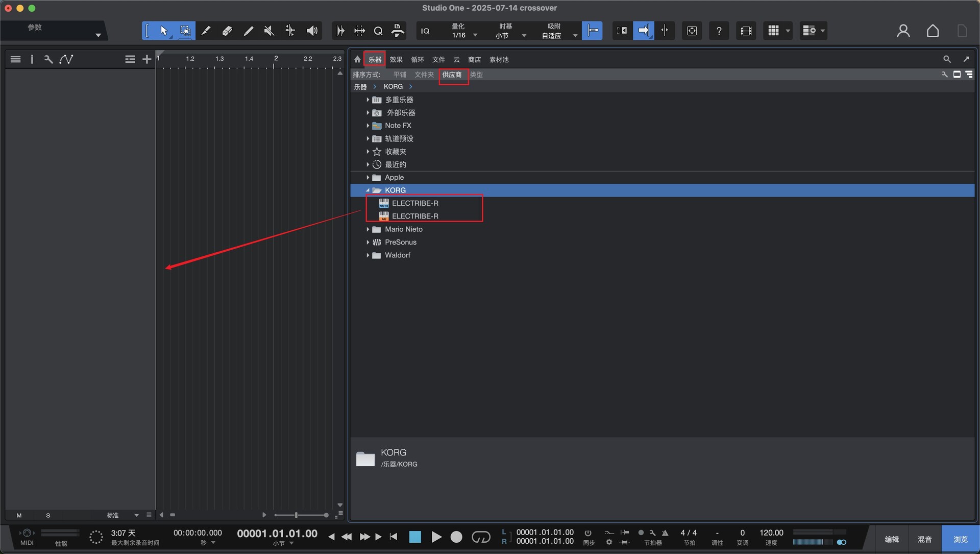Toggle loop playback
The width and height of the screenshot is (980, 554).
[481, 537]
